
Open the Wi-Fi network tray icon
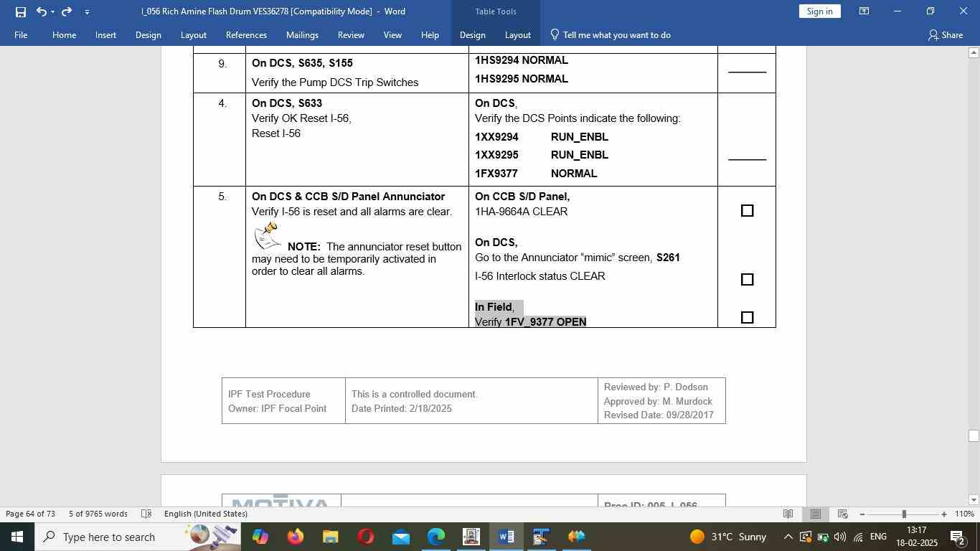coord(857,537)
